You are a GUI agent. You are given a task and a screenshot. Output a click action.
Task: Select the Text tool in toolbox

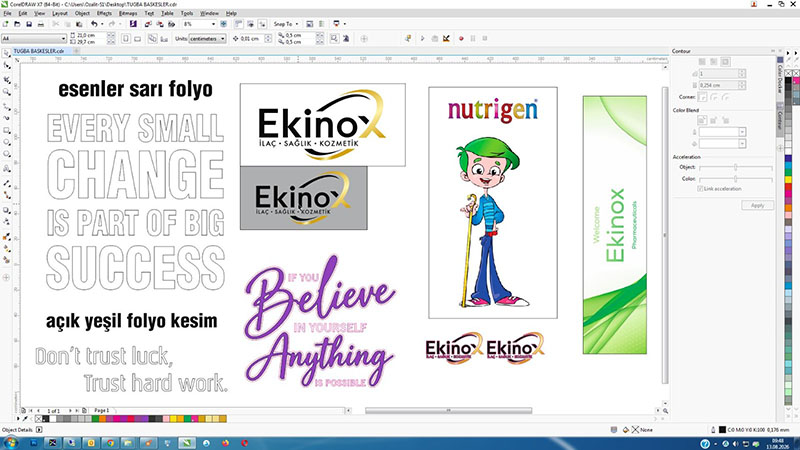(x=7, y=168)
